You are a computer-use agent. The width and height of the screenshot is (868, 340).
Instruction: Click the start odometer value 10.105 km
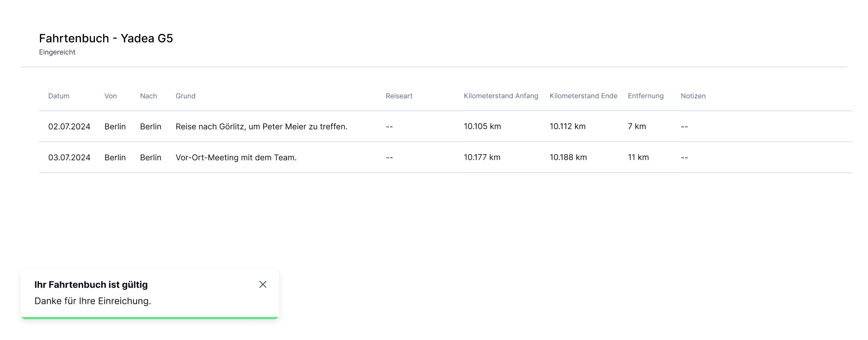[482, 127]
